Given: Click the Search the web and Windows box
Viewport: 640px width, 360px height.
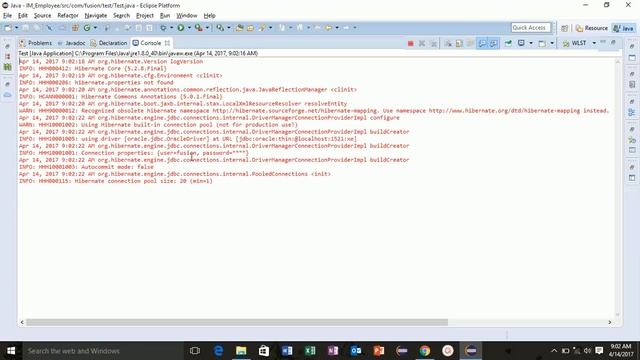Looking at the screenshot, I should [102, 351].
